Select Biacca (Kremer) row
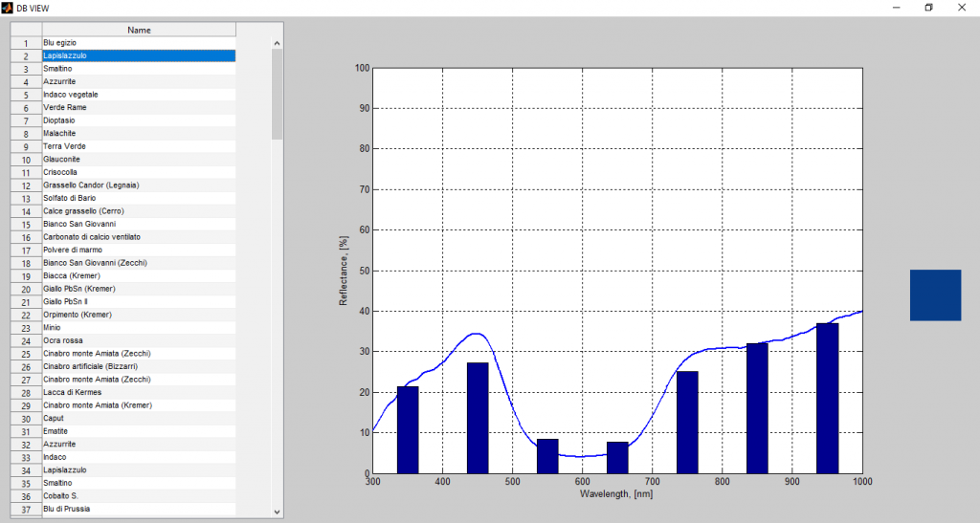980x523 pixels. tap(139, 276)
